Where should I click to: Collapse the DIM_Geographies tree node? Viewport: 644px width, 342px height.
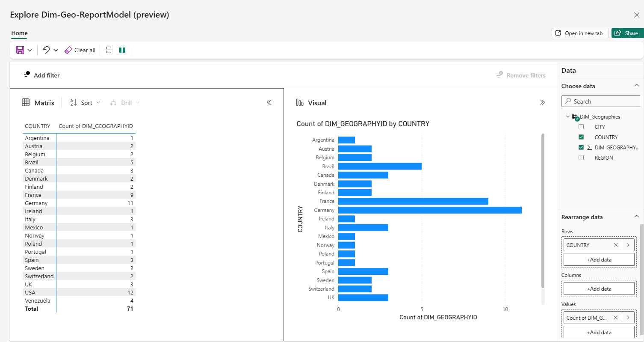(x=568, y=116)
